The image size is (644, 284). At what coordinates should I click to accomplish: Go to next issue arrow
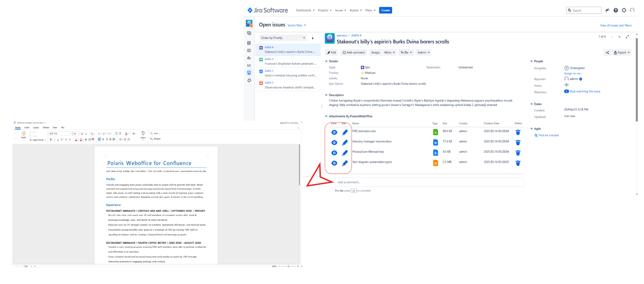619,37
